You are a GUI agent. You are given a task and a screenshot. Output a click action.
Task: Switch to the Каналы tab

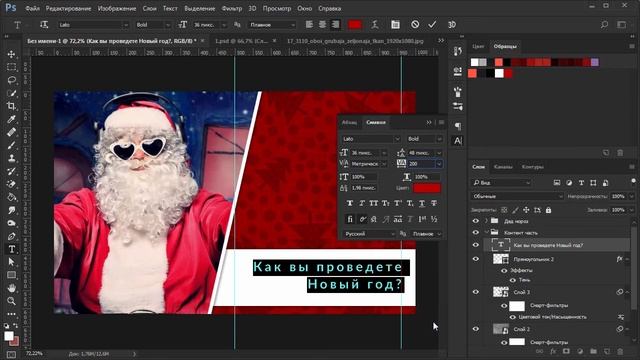click(503, 167)
